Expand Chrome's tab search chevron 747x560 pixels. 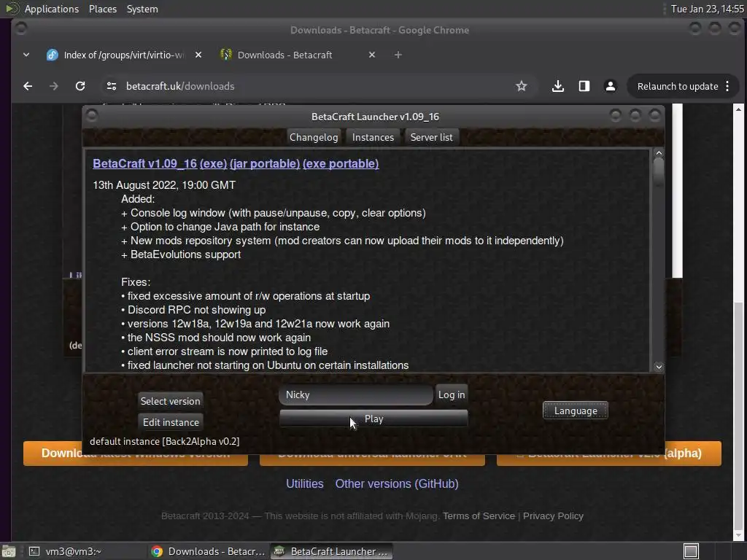pos(26,55)
